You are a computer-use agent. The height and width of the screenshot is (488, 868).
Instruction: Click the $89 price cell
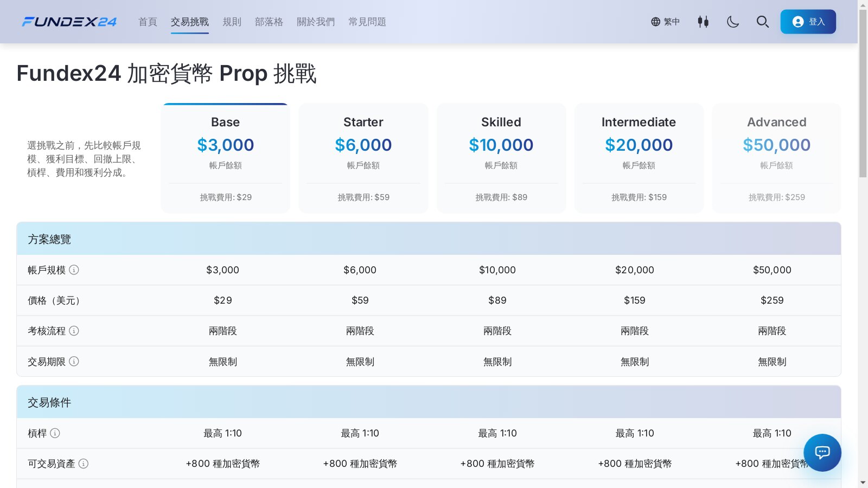coord(497,300)
